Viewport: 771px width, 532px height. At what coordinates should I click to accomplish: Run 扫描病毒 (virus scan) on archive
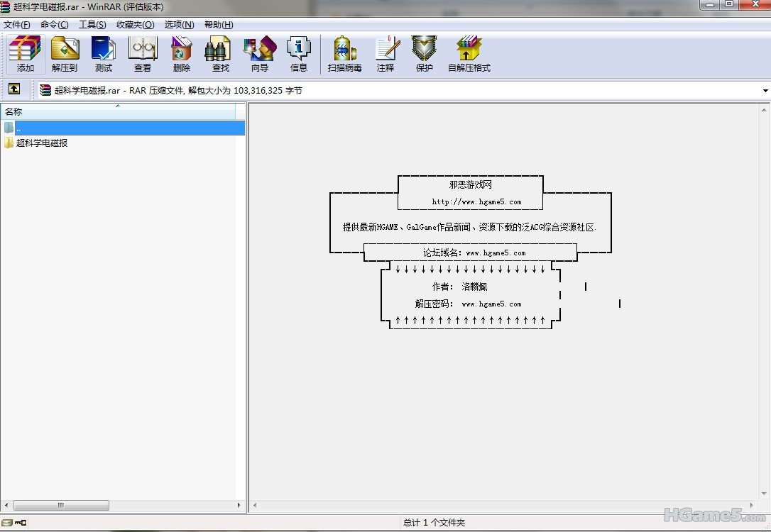coord(345,54)
